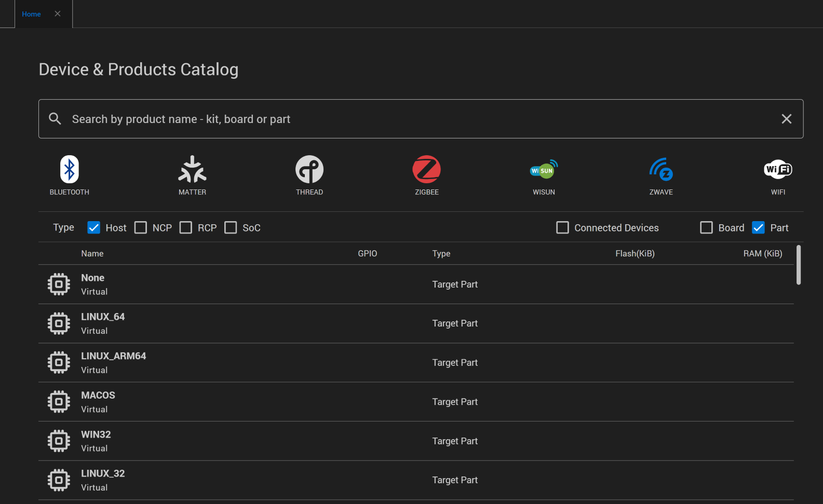Filter catalog by Bluetooth icon
The height and width of the screenshot is (504, 823).
click(x=69, y=169)
